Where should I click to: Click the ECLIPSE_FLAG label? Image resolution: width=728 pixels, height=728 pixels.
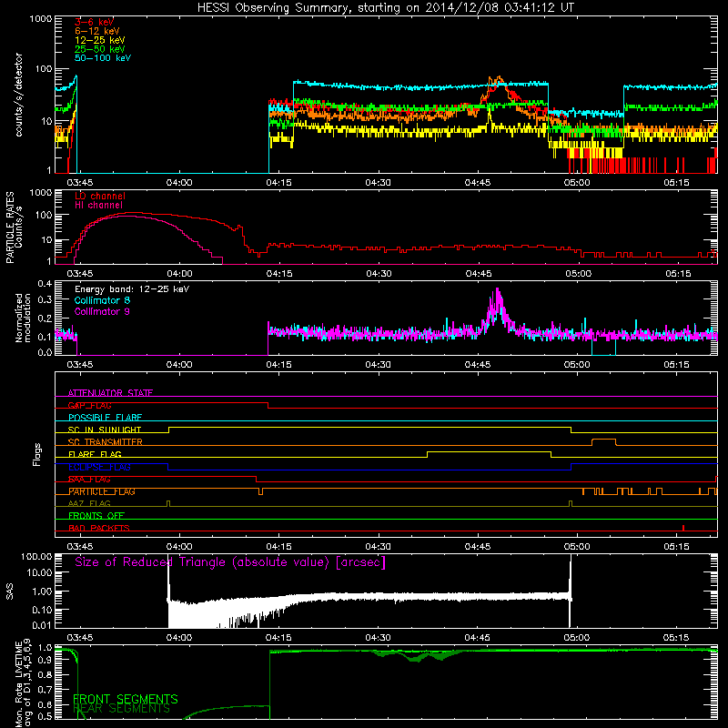click(99, 467)
